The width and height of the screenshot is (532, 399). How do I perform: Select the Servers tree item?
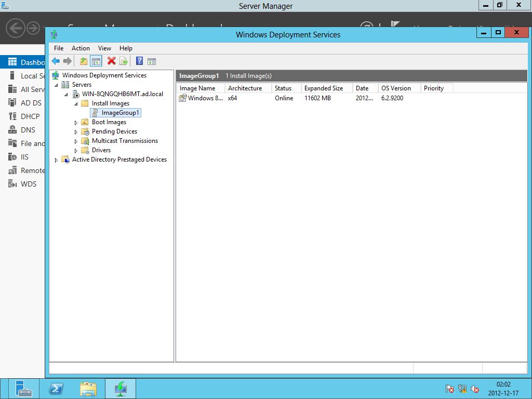point(82,85)
